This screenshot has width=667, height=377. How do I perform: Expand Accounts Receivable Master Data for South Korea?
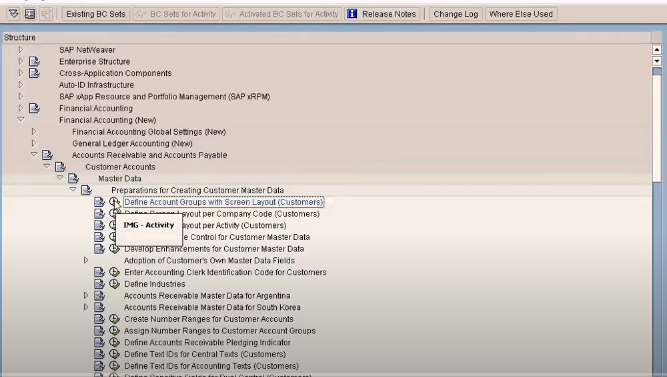click(86, 307)
